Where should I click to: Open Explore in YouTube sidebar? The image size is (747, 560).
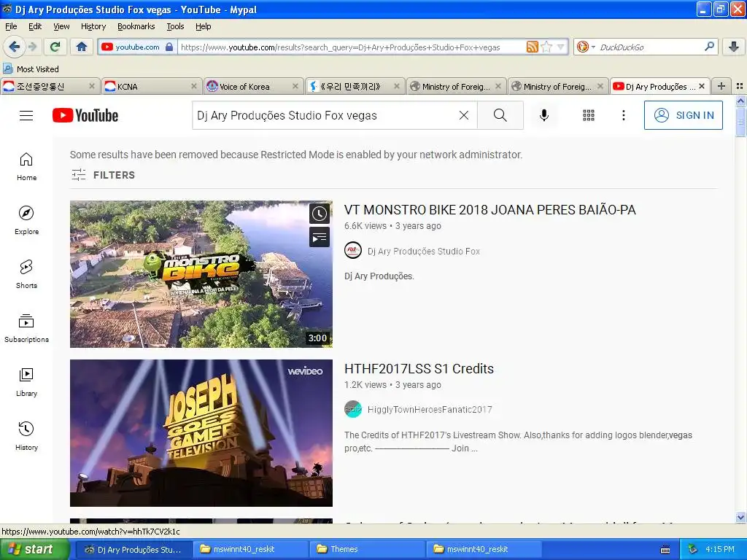point(27,220)
